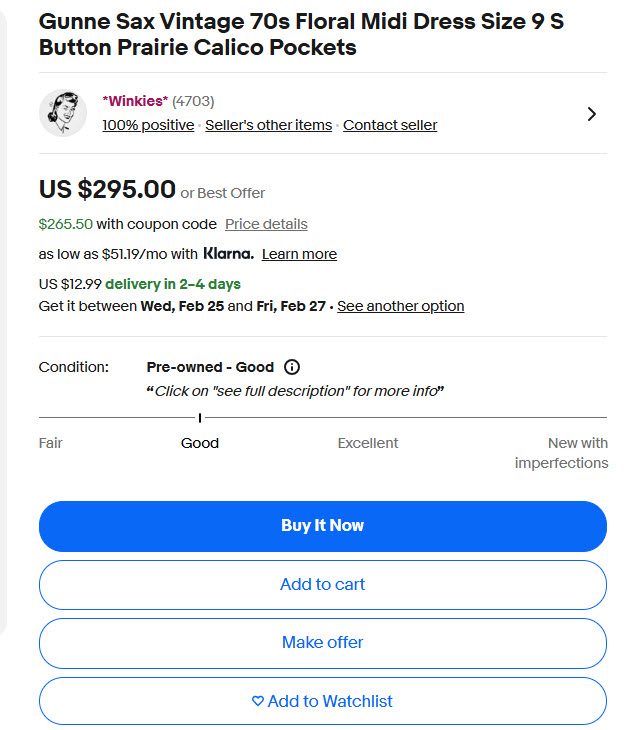Viewport: 630px width, 730px height.
Task: Click the Contact seller link
Action: [x=390, y=125]
